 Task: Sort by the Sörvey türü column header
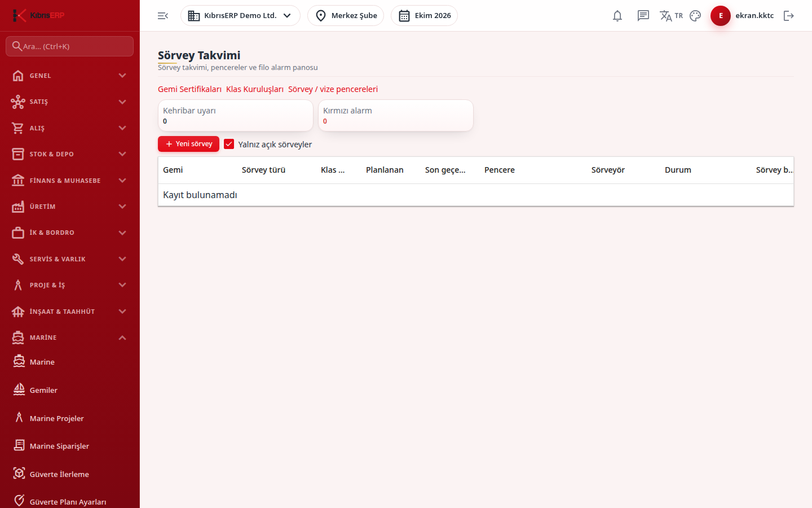263,170
